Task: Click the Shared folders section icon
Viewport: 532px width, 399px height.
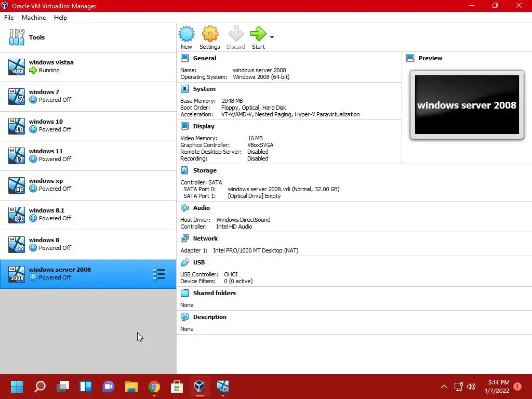Action: pyautogui.click(x=185, y=293)
